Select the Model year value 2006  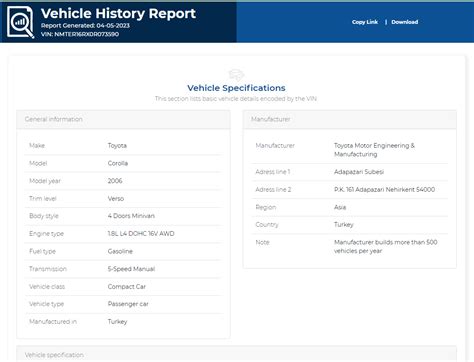115,181
